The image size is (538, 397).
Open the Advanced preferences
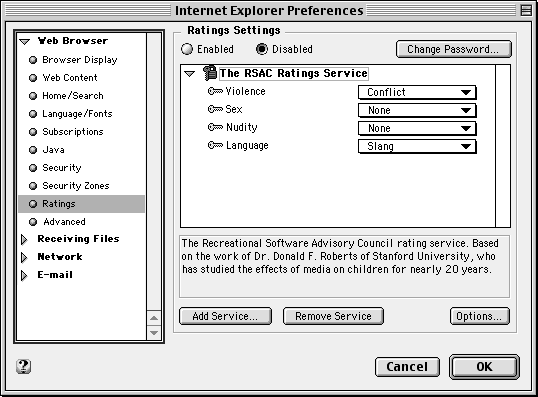coord(64,222)
